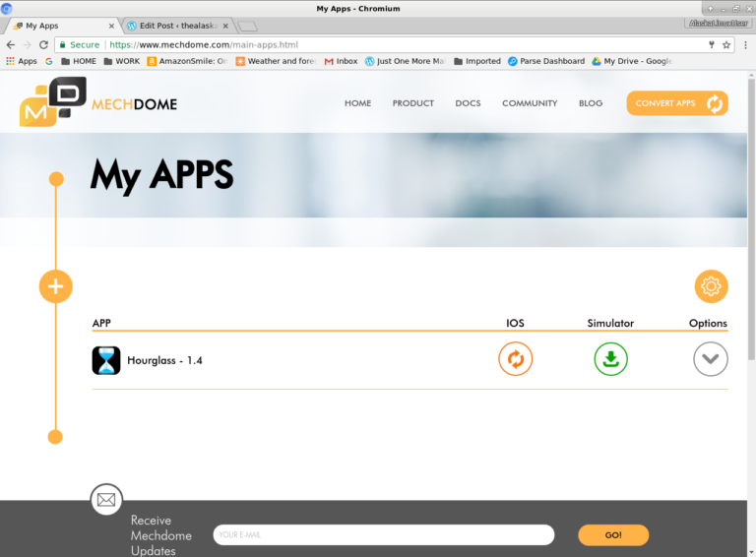
Task: Click the orange iOS rebuild icon for Hourglass
Action: (x=515, y=359)
